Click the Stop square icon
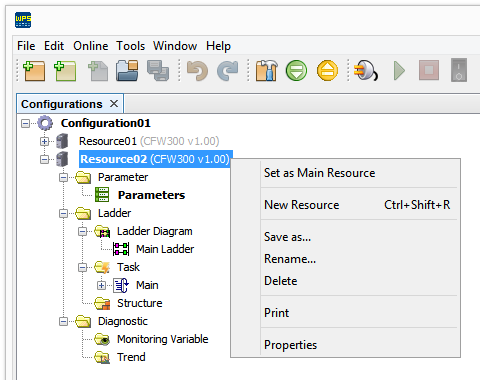480x380 pixels. tap(429, 70)
